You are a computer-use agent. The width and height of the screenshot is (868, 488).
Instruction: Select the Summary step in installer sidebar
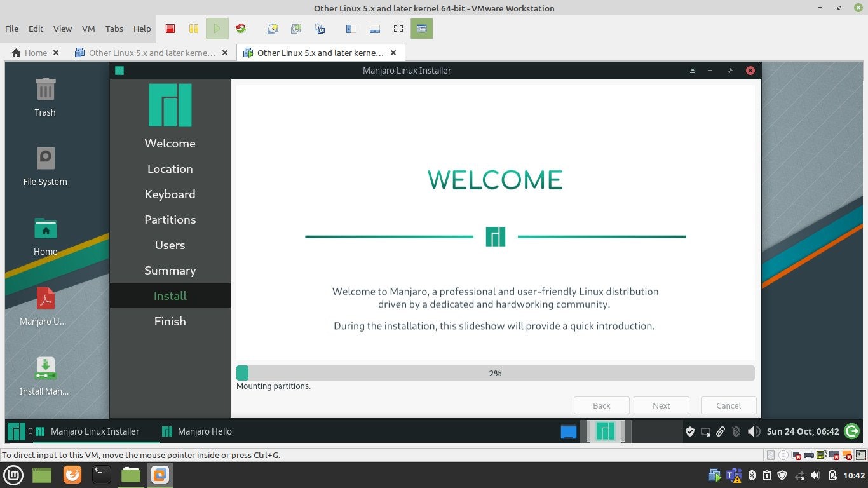[170, 271]
